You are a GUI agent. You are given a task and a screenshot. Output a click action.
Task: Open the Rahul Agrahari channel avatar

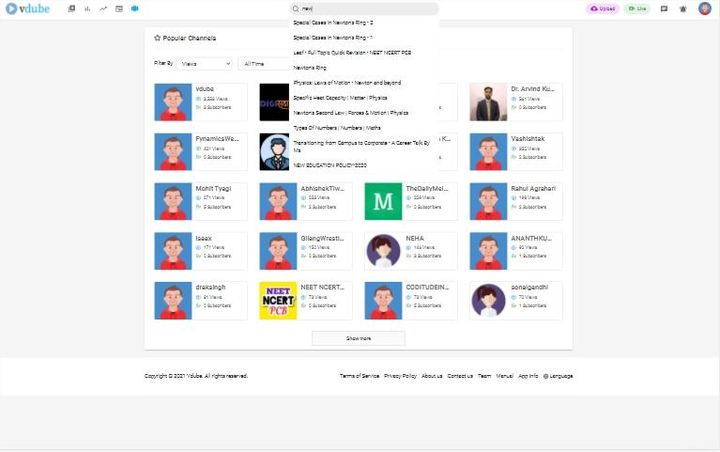[x=488, y=202]
